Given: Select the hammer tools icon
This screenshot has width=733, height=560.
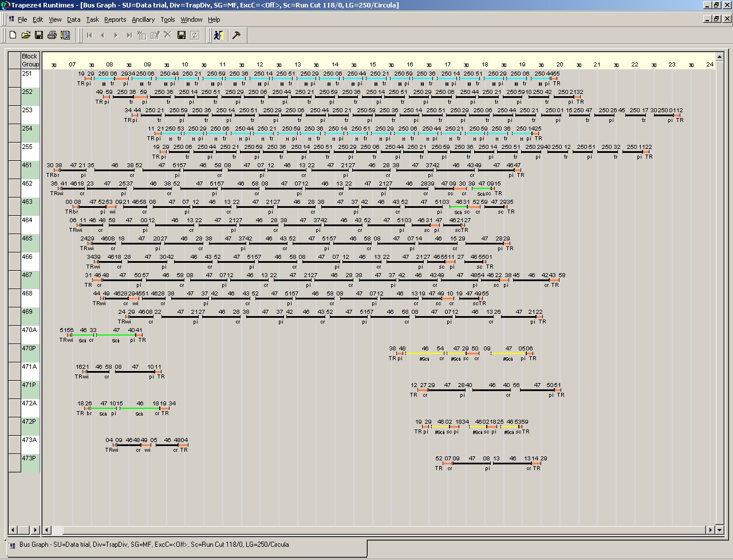Looking at the screenshot, I should coord(236,35).
